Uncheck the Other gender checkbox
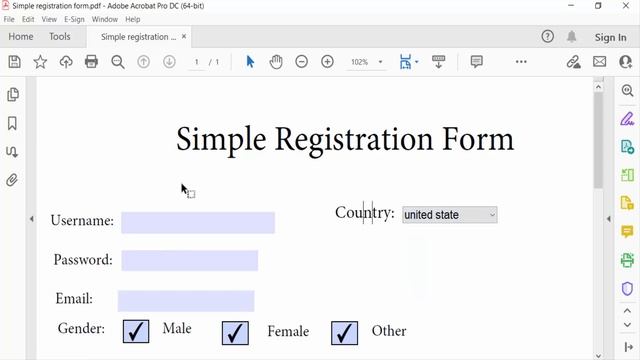The width and height of the screenshot is (640, 360). point(344,333)
